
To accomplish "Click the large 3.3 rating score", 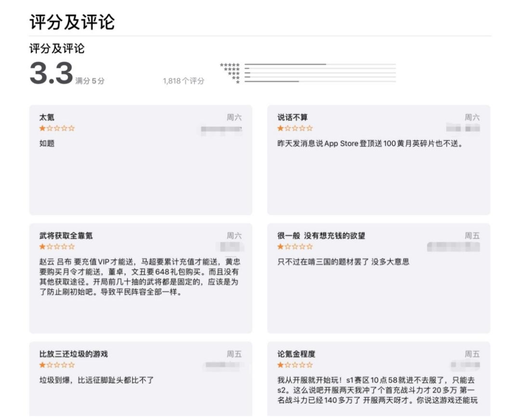I will (51, 73).
